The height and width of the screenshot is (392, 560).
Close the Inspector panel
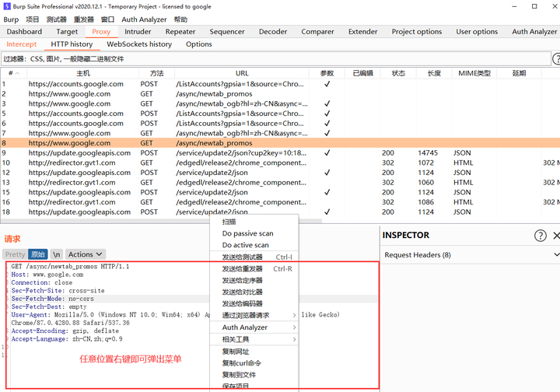point(556,235)
